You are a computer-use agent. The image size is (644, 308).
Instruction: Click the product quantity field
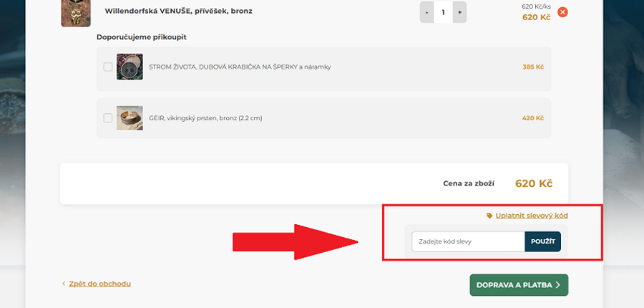pyautogui.click(x=443, y=12)
